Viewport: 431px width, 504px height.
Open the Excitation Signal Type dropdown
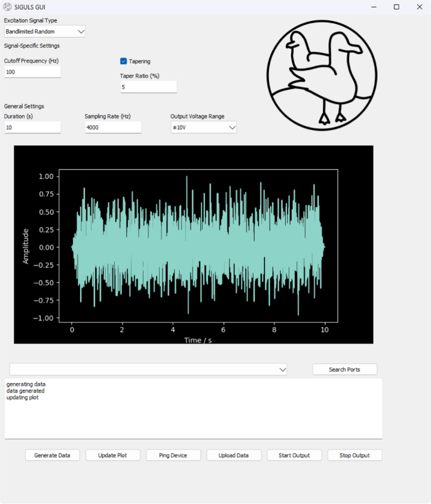click(45, 32)
